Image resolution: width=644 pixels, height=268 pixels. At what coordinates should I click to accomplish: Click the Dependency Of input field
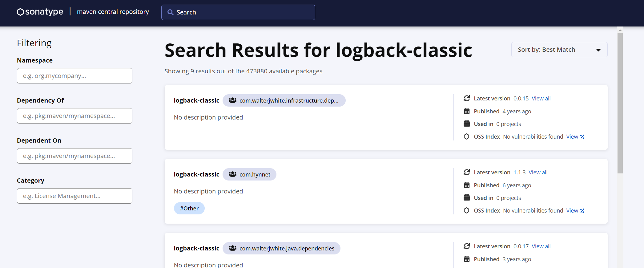74,116
